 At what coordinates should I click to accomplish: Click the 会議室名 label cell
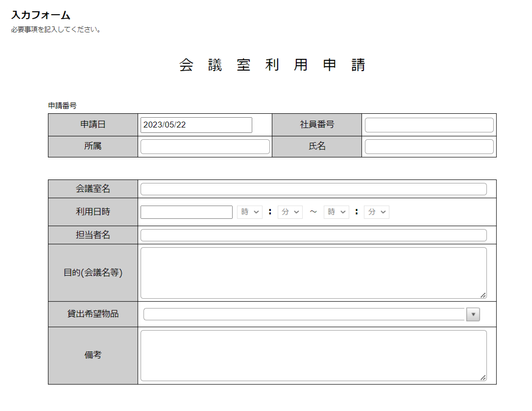coord(93,189)
